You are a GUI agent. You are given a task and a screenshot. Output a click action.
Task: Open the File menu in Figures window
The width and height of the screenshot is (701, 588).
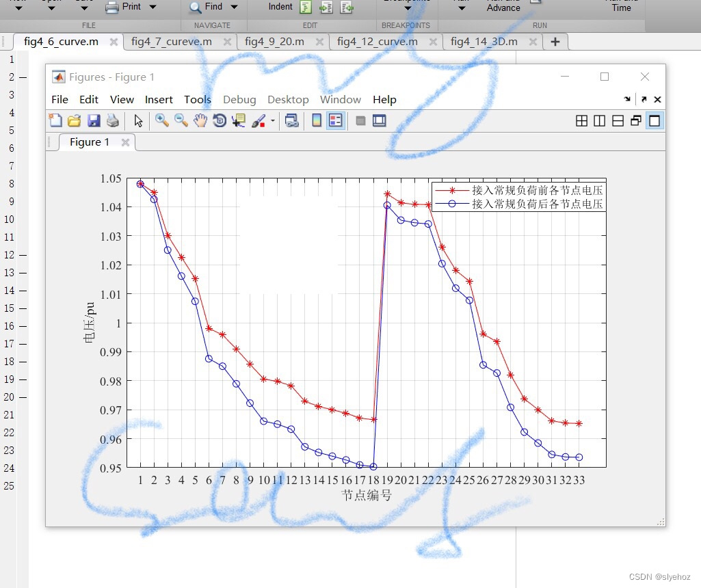60,99
